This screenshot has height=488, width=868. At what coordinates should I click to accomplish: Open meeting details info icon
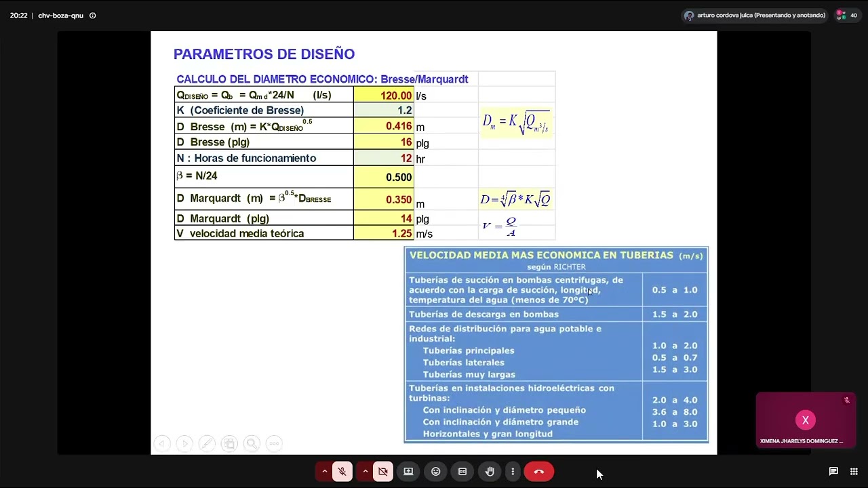click(x=93, y=16)
